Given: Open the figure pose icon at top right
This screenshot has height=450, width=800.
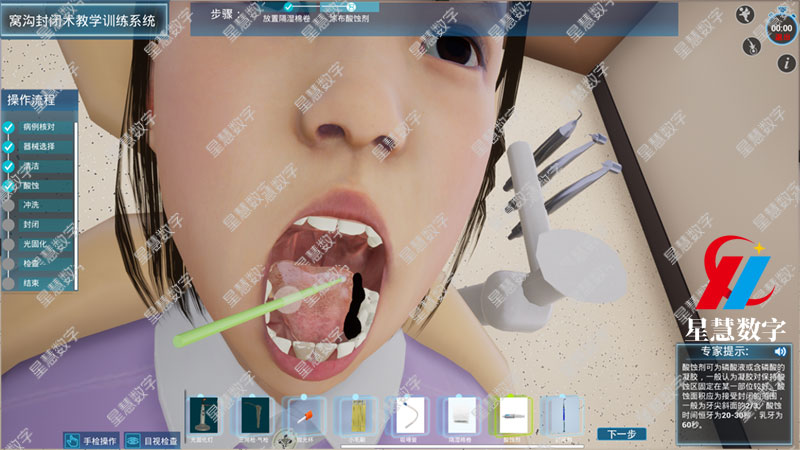Looking at the screenshot, I should pos(744,14).
